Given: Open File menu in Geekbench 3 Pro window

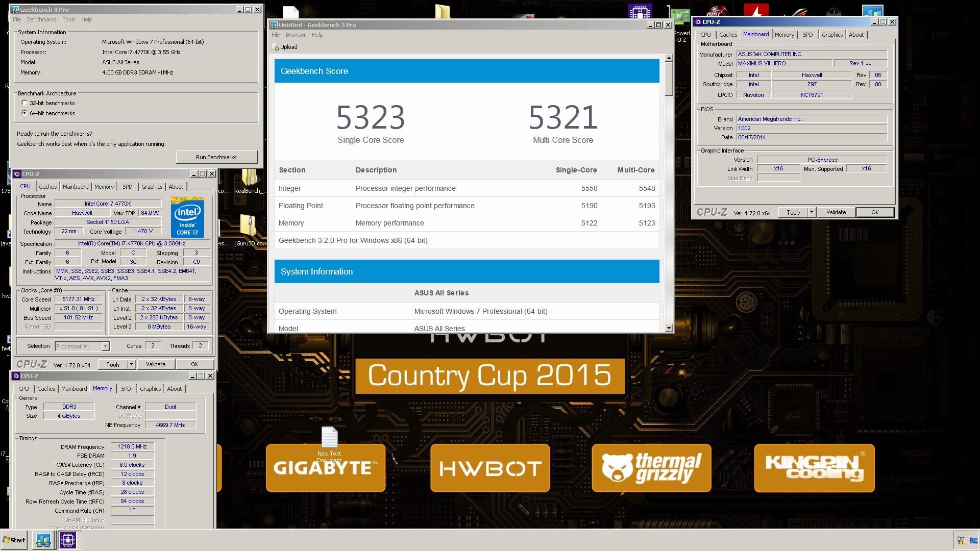Looking at the screenshot, I should pyautogui.click(x=17, y=19).
